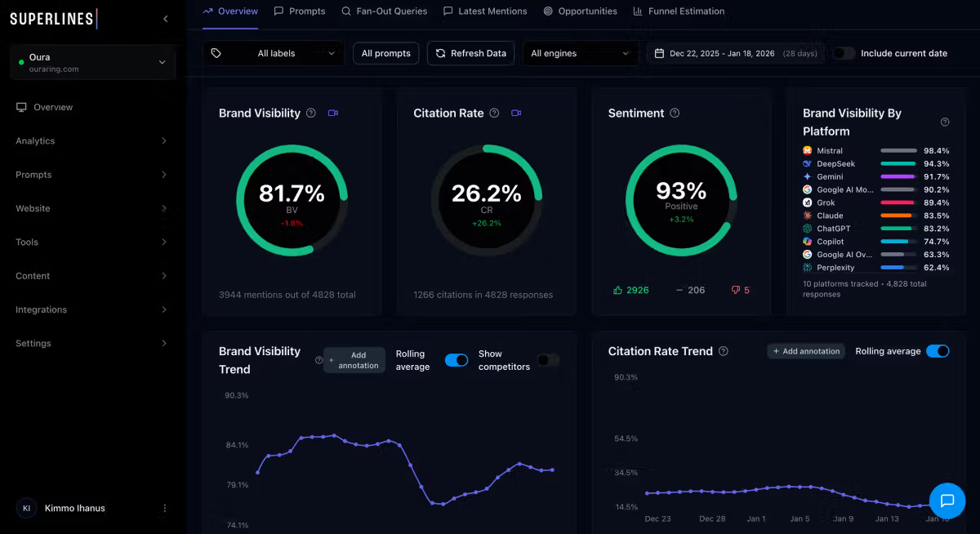This screenshot has height=534, width=980.
Task: Click the Sentiment help question mark icon
Action: point(674,113)
